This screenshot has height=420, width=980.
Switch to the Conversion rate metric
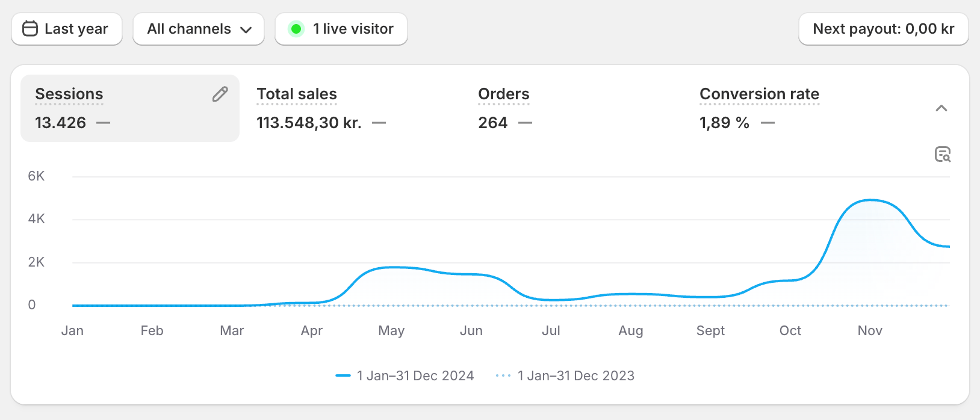[x=759, y=94]
